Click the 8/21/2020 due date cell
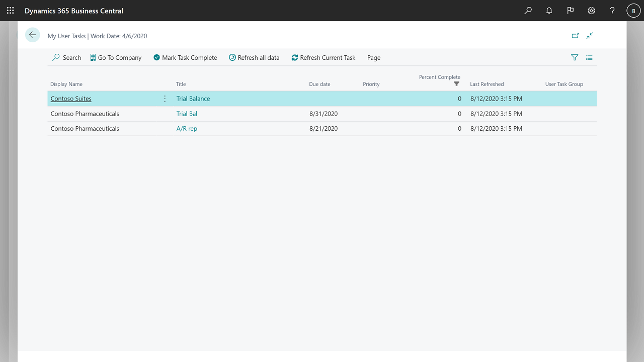The image size is (644, 362). tap(324, 129)
